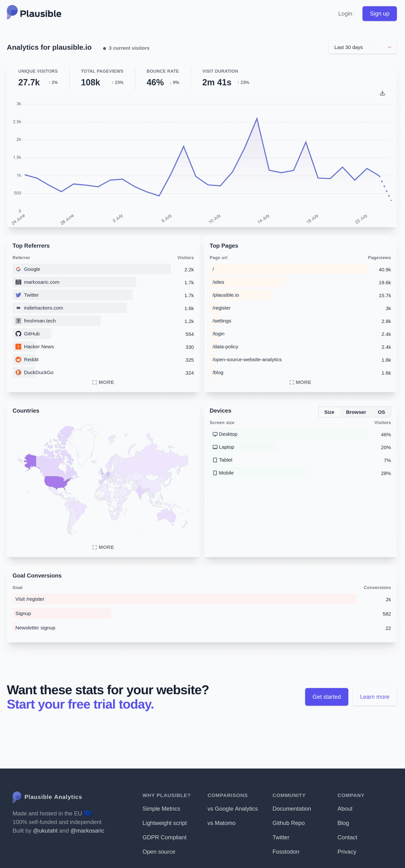Click the Google 2.2k visitors value
Screen dimensions: 405x868
tap(189, 269)
